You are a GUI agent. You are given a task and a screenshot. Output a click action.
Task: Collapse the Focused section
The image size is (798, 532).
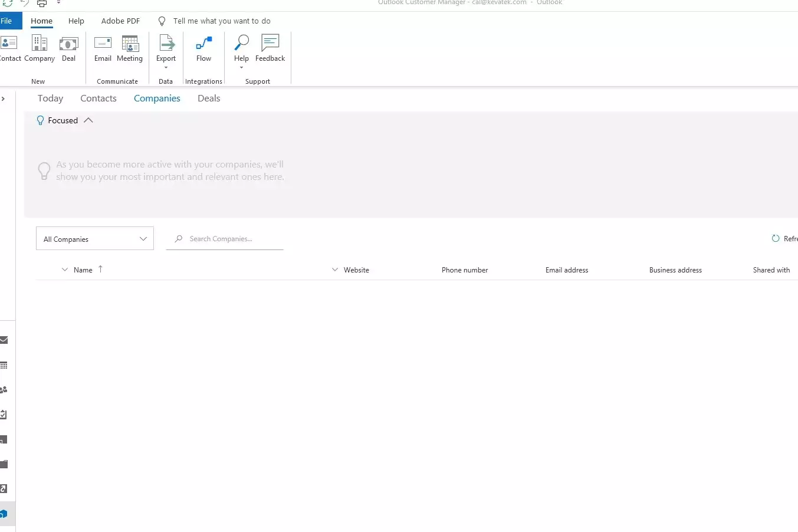click(88, 120)
